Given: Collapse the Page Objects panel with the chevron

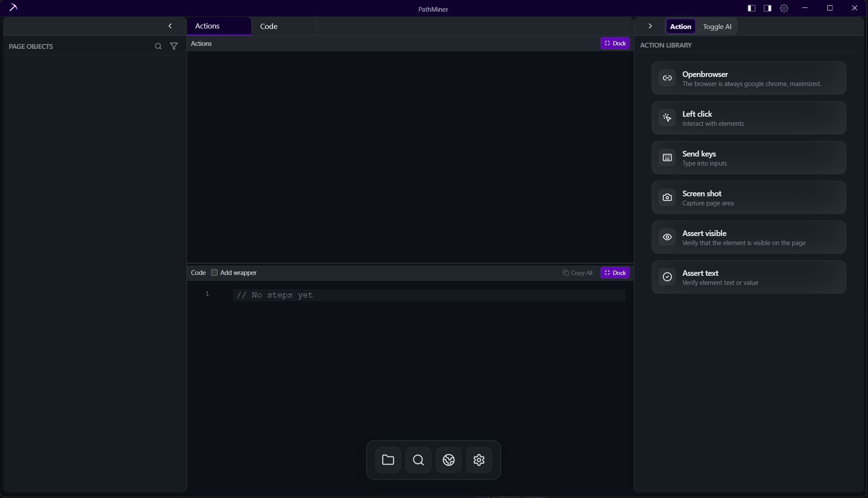Looking at the screenshot, I should [170, 26].
